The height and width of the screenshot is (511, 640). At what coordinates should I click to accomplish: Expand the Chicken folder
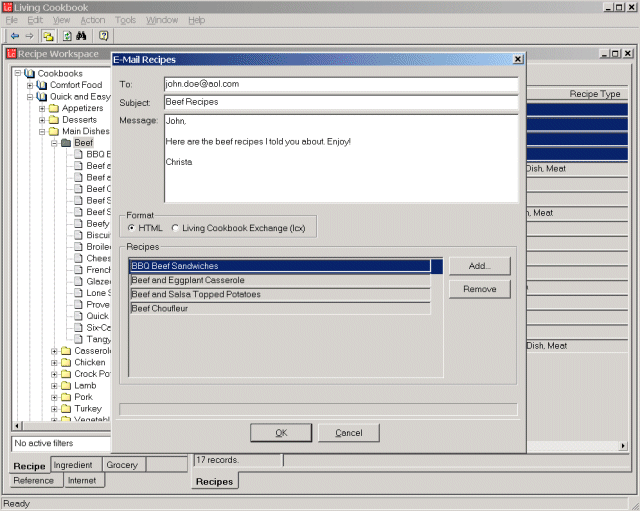54,363
